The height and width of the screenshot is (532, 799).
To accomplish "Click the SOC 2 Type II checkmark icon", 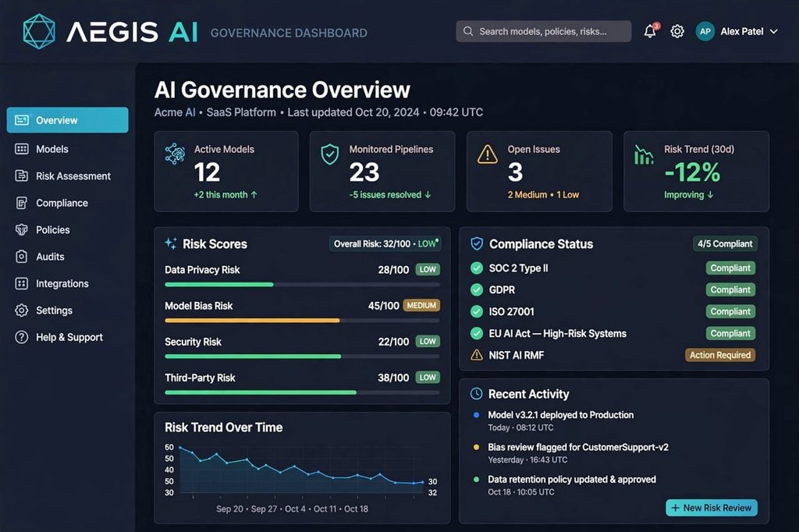I will coord(477,268).
